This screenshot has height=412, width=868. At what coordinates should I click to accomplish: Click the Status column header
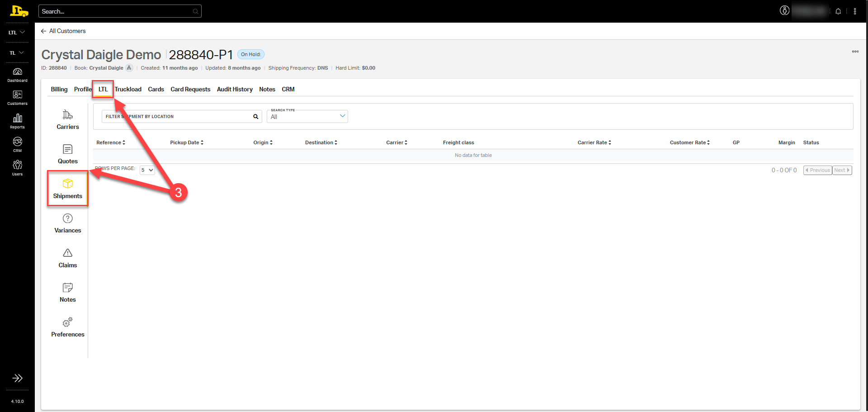tap(811, 142)
